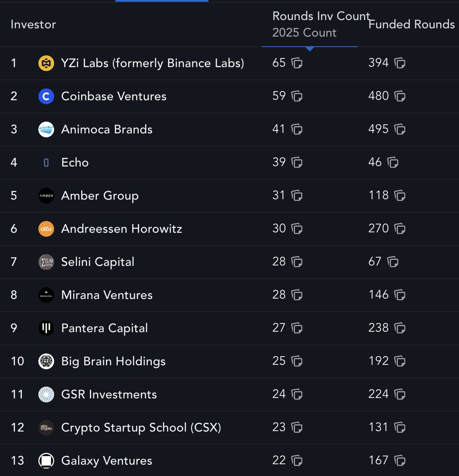Click the Funded Rounds column header
The height and width of the screenshot is (476, 459).
411,24
